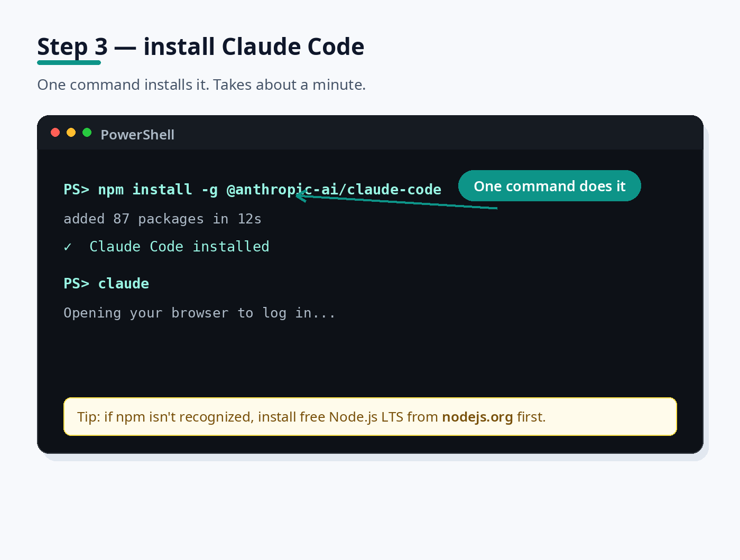Screen dimensions: 740x560
Task: Click the tip text about npm not recognized
Action: click(311, 417)
